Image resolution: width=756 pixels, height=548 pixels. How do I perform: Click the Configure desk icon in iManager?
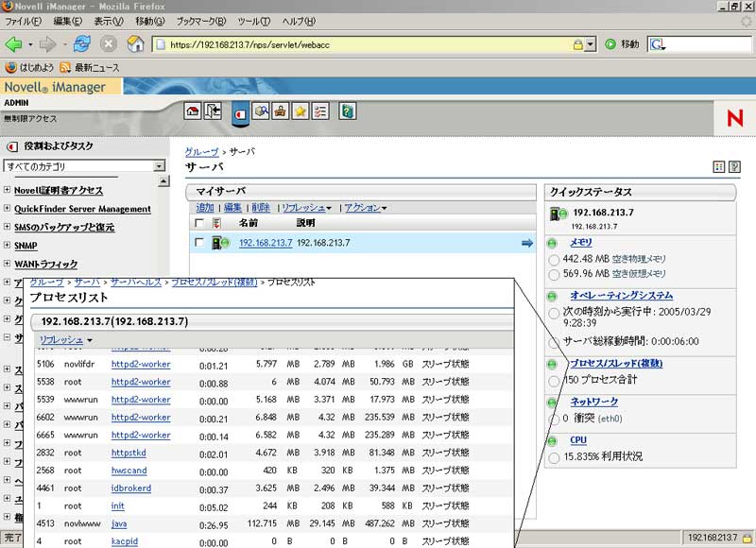tap(281, 111)
